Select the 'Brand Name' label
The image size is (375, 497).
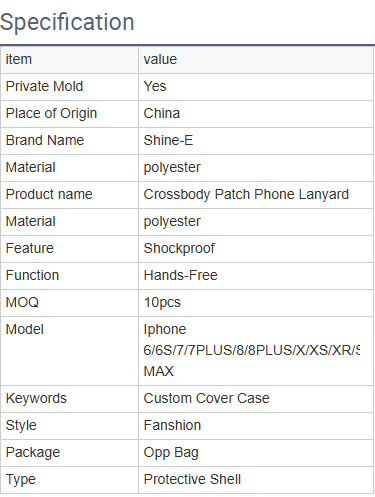click(45, 140)
